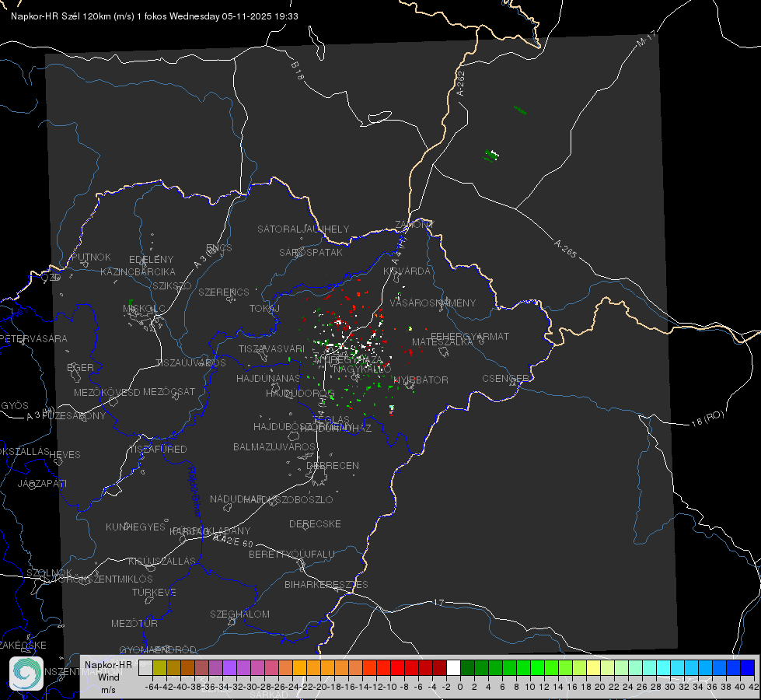Click the A42/E 60 road label
Image resolution: width=761 pixels, height=700 pixels.
point(233,541)
